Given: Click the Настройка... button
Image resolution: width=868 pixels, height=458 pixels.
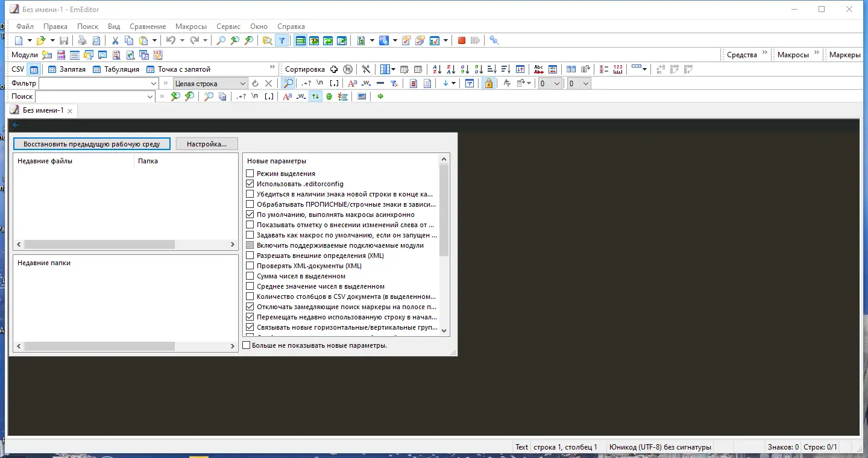Looking at the screenshot, I should click(206, 143).
